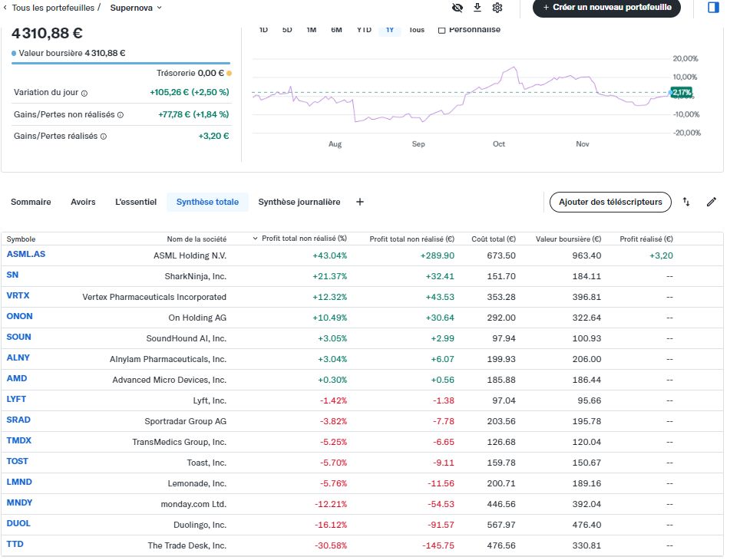The width and height of the screenshot is (730, 560).
Task: Click info icon next to Variation du jour
Action: 84,93
